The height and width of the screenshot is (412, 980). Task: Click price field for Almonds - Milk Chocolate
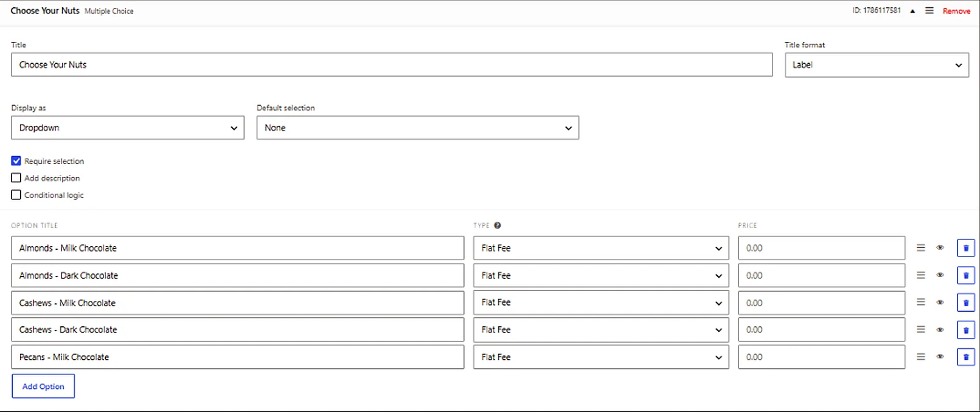(x=821, y=248)
